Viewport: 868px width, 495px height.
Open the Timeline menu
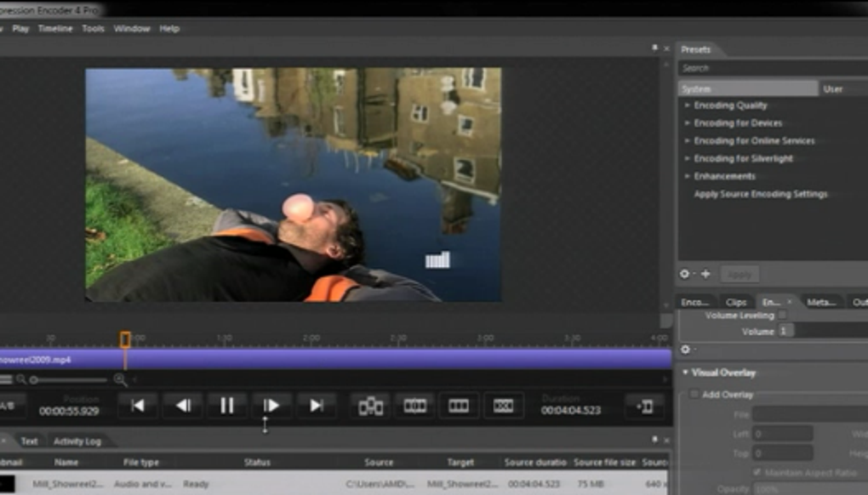55,28
